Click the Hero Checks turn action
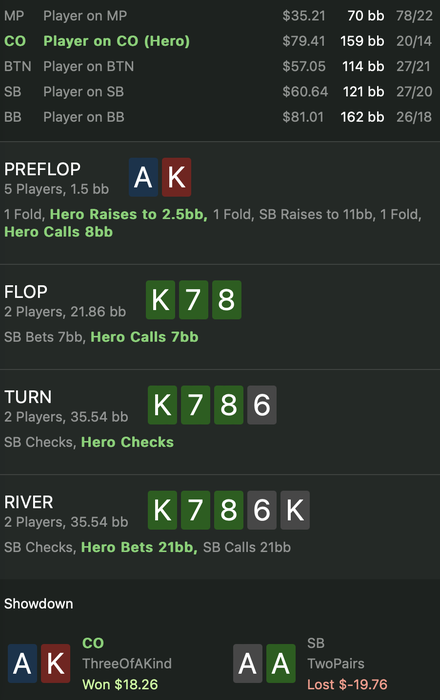This screenshot has height=700, width=440. [127, 442]
